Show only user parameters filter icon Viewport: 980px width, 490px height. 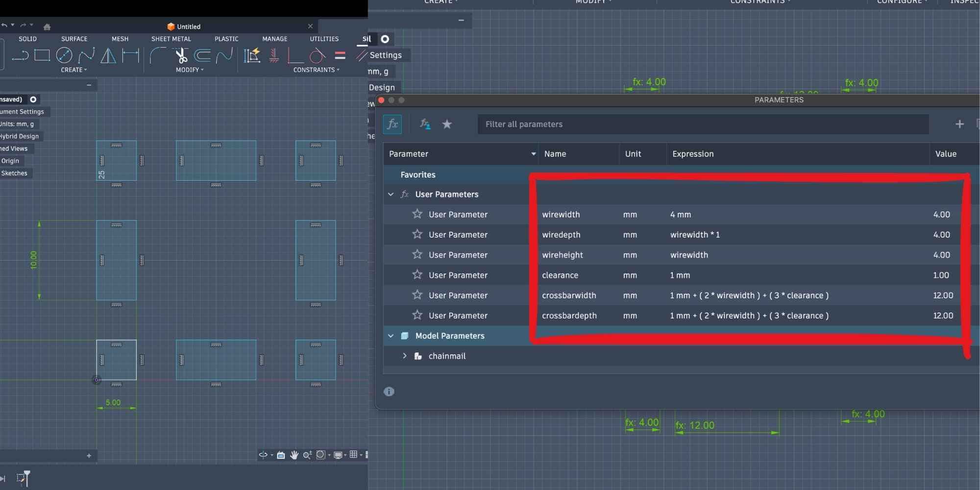coord(425,124)
